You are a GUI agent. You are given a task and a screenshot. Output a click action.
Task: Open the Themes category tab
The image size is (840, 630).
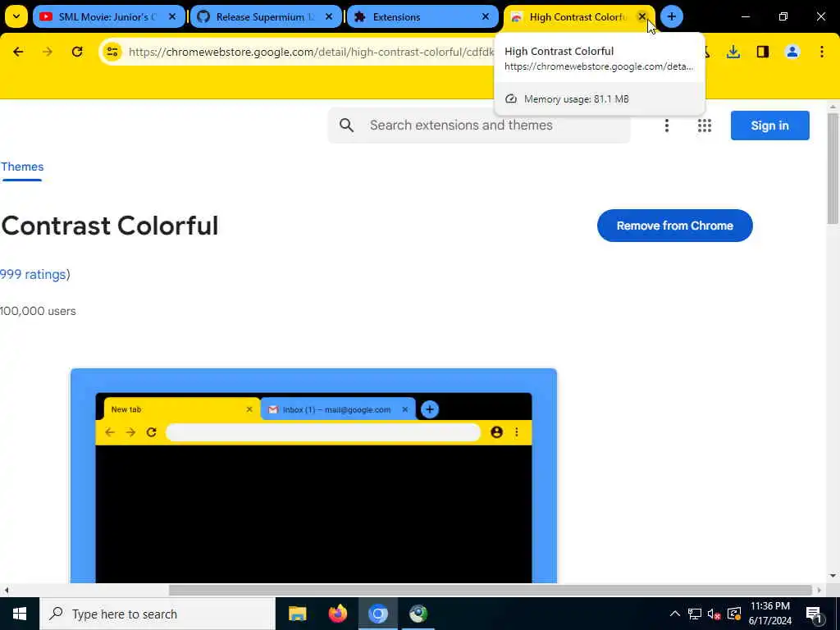point(22,167)
